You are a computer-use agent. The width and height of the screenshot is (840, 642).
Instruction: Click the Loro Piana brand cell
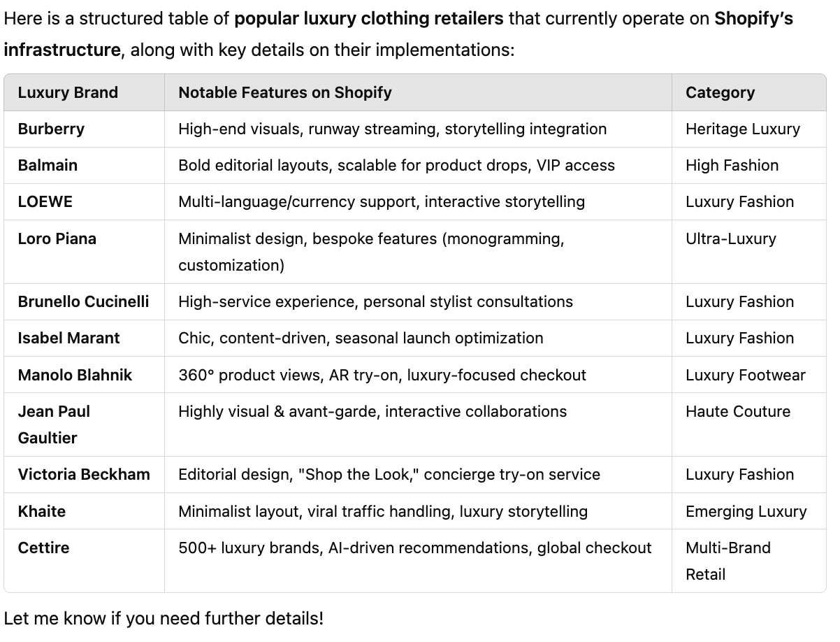click(57, 238)
